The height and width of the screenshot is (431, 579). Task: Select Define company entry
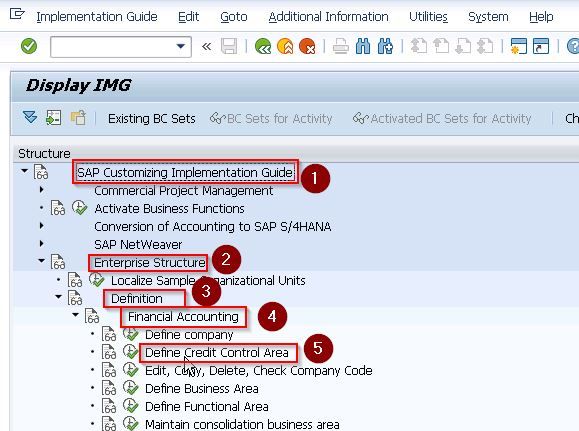189,335
